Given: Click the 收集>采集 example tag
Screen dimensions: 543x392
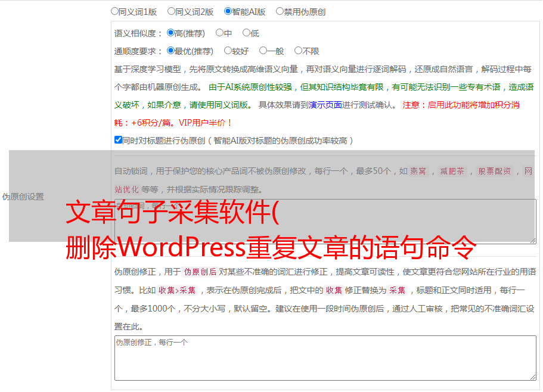Looking at the screenshot, I should pos(177,290).
